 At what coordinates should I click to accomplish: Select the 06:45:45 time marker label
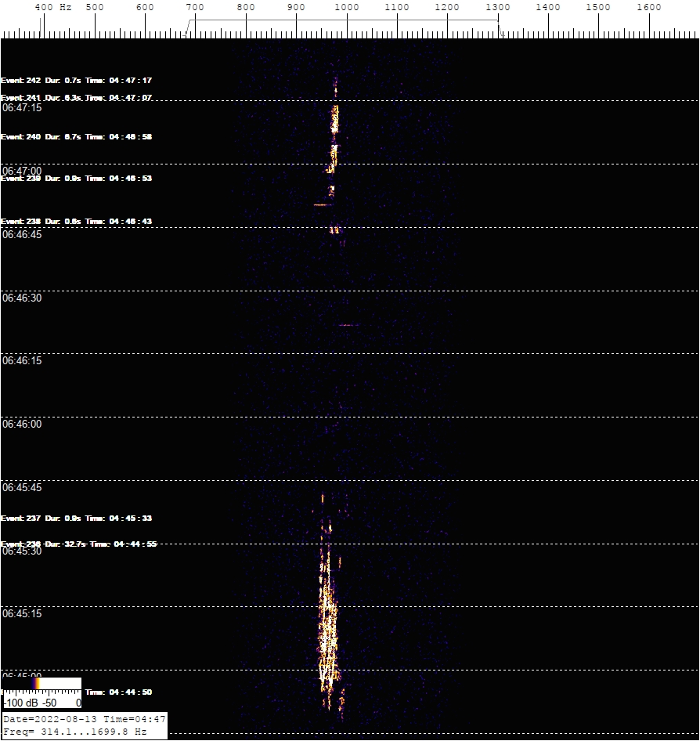pyautogui.click(x=22, y=487)
